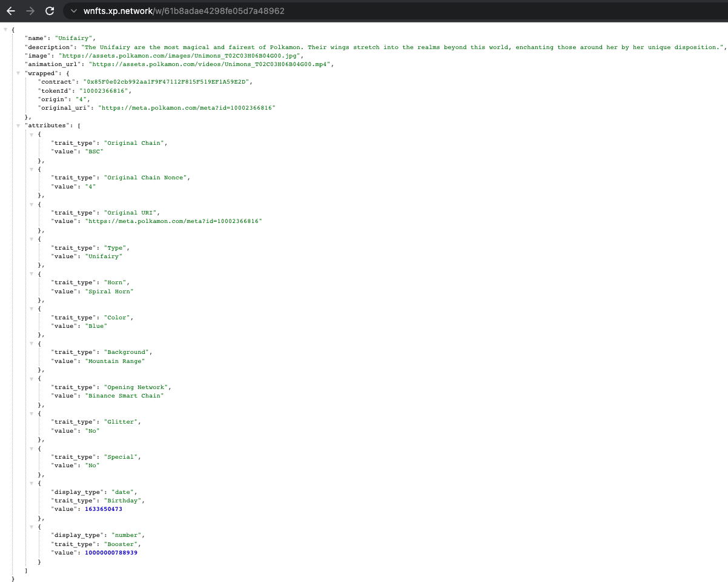Click the "animation_url" key
The height and width of the screenshot is (583, 728).
pyautogui.click(x=53, y=64)
